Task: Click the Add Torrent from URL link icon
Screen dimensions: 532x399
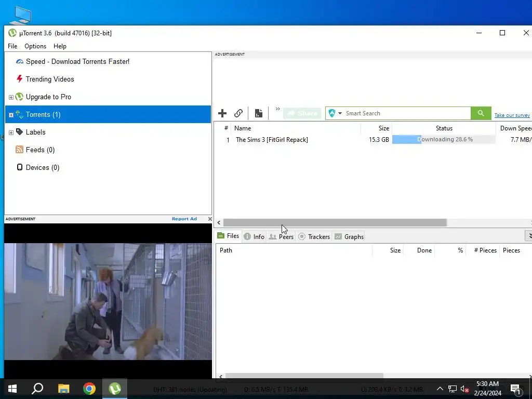Action: point(238,113)
